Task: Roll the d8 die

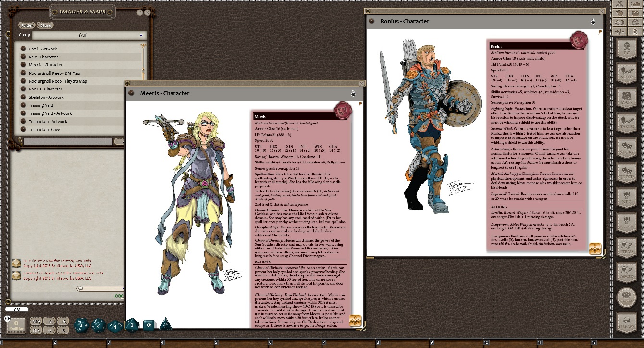Action: click(132, 325)
